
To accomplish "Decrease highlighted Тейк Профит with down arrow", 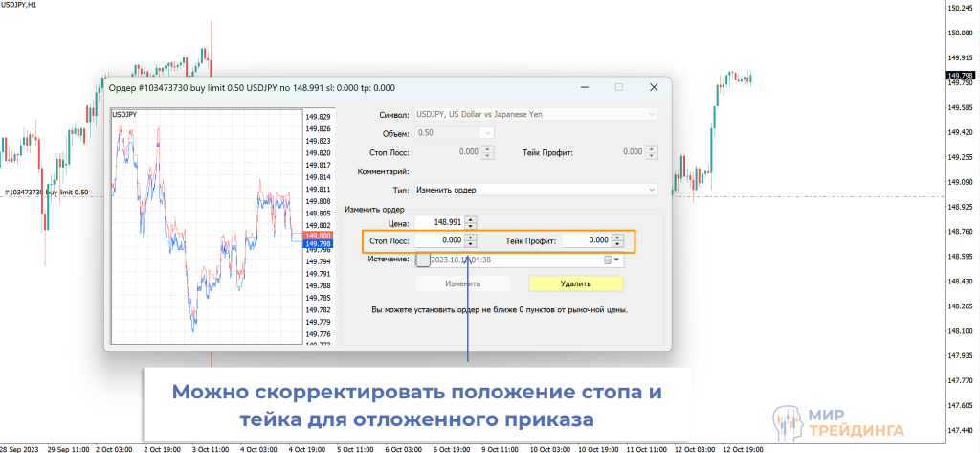I will [x=617, y=244].
